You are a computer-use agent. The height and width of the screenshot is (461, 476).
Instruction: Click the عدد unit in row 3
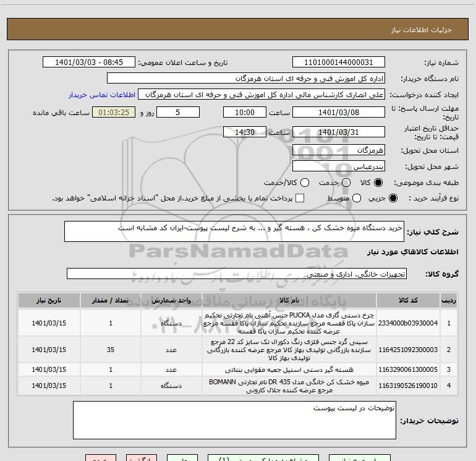(x=171, y=369)
